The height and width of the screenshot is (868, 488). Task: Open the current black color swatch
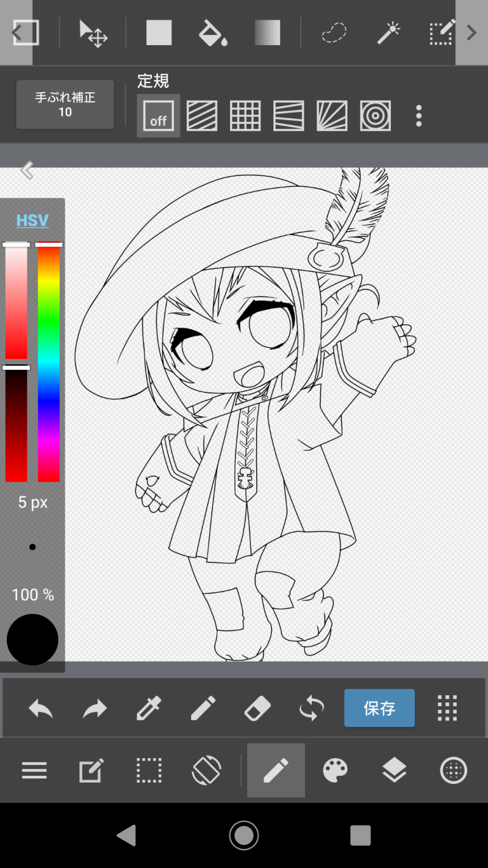(32, 640)
